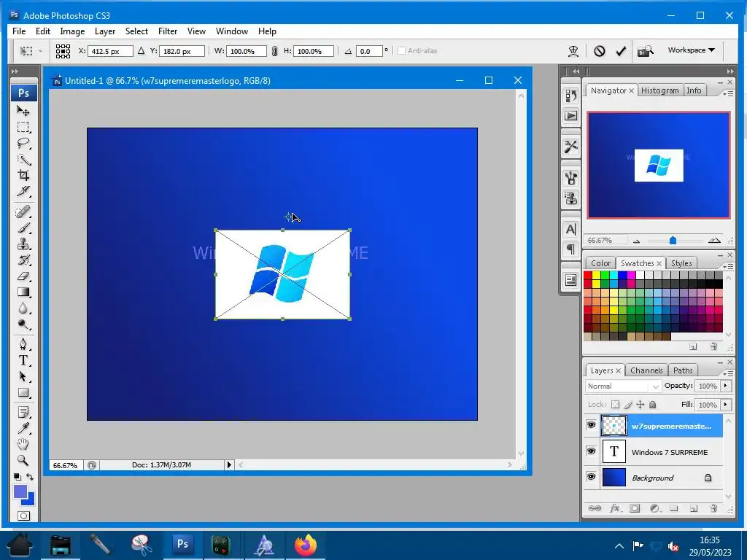This screenshot has width=747, height=560.
Task: Select the Brush tool
Action: 23,227
